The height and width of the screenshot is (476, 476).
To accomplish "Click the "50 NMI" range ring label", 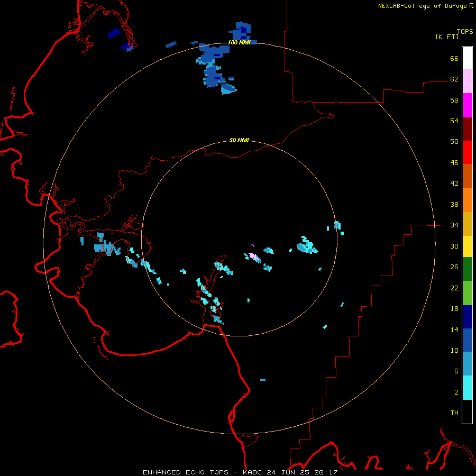I will coord(239,140).
